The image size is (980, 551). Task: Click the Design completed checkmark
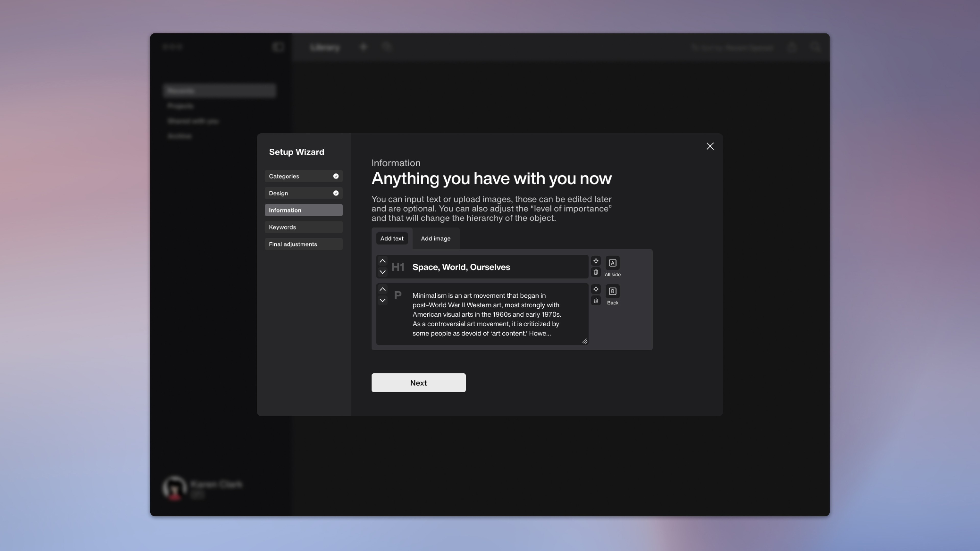click(x=336, y=193)
